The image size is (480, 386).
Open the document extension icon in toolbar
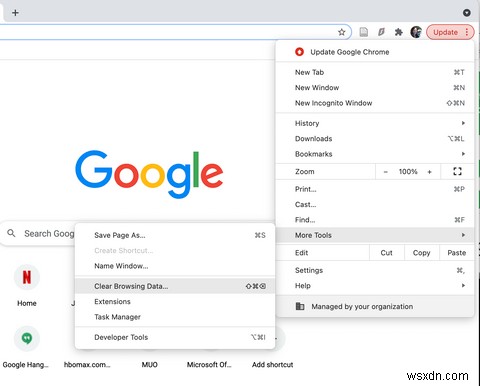click(x=364, y=32)
